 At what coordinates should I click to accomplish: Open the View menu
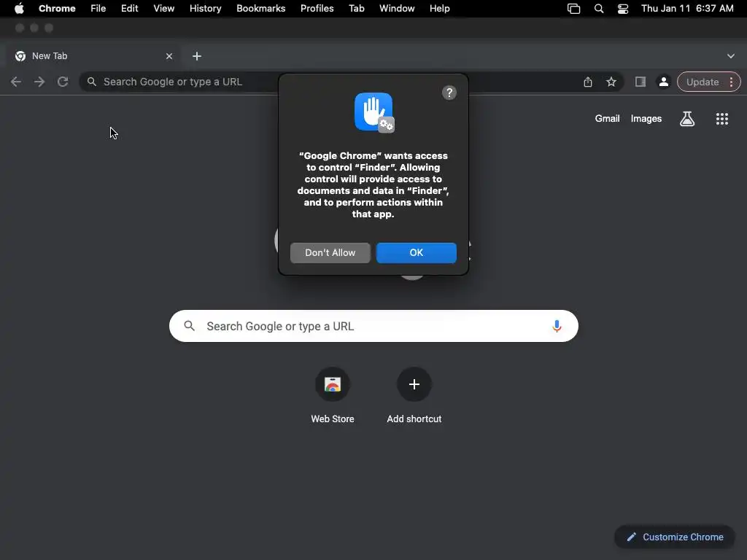point(164,9)
